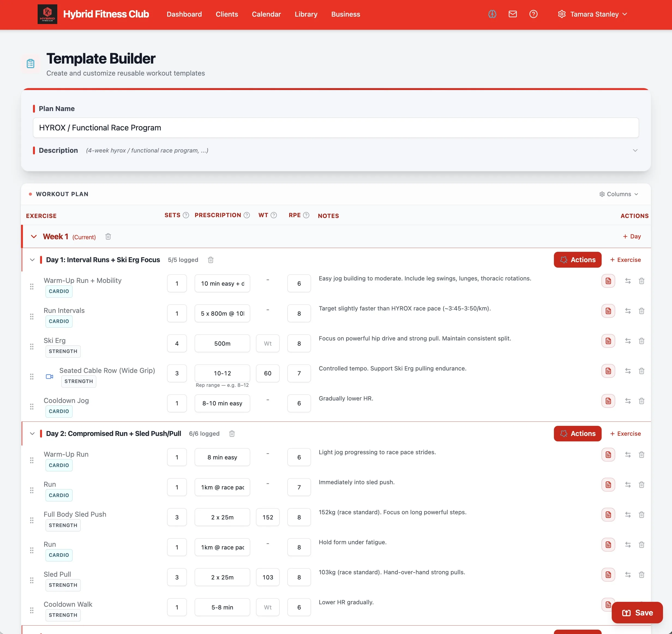Delete the Sled Pull exercise row

tap(641, 575)
